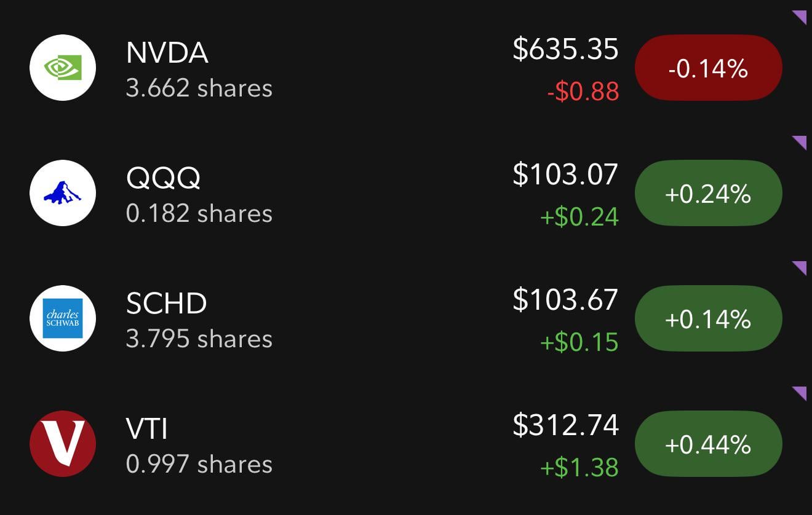The image size is (812, 515).
Task: Tap the purple corner marker on VTI row
Action: click(x=801, y=393)
